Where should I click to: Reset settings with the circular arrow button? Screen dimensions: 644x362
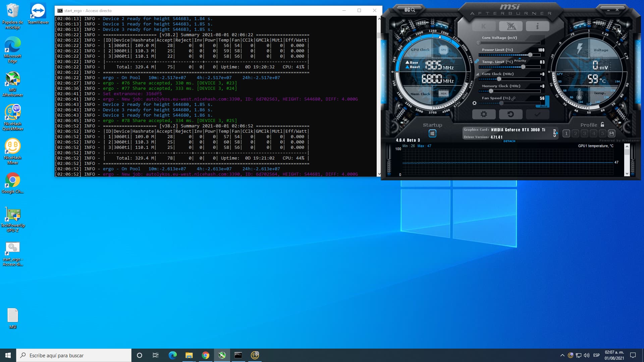[511, 114]
